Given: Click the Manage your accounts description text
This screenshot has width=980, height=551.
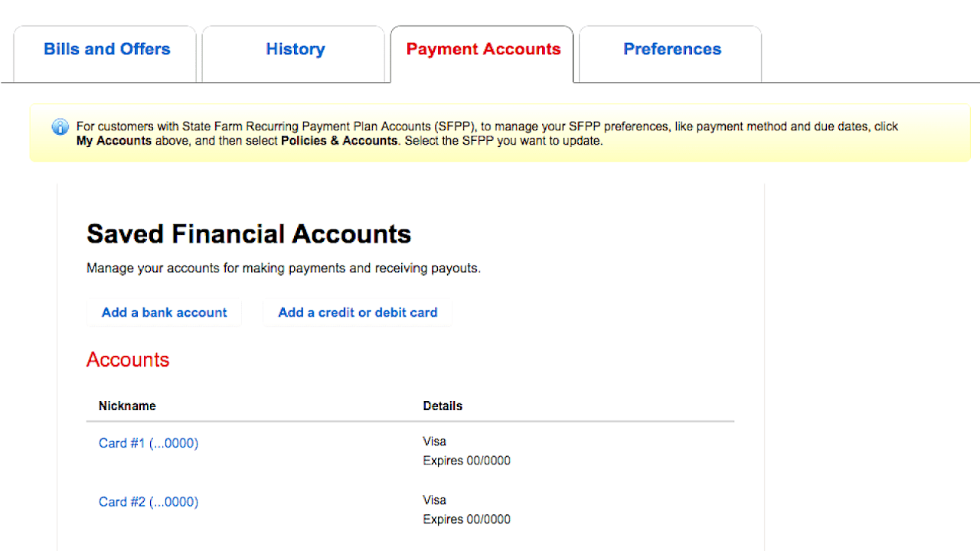Looking at the screenshot, I should point(284,269).
